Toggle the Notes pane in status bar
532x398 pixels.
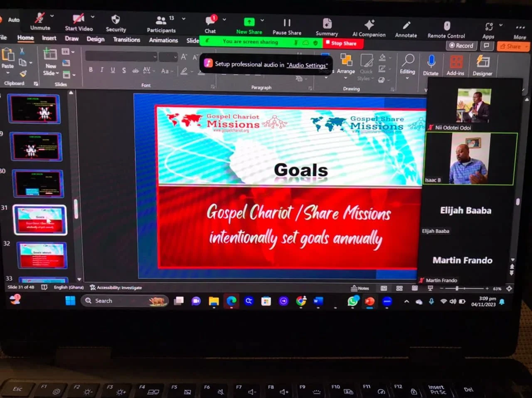(360, 288)
